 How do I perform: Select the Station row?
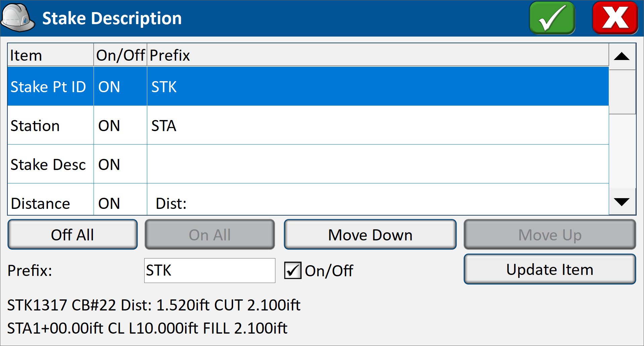pos(308,125)
